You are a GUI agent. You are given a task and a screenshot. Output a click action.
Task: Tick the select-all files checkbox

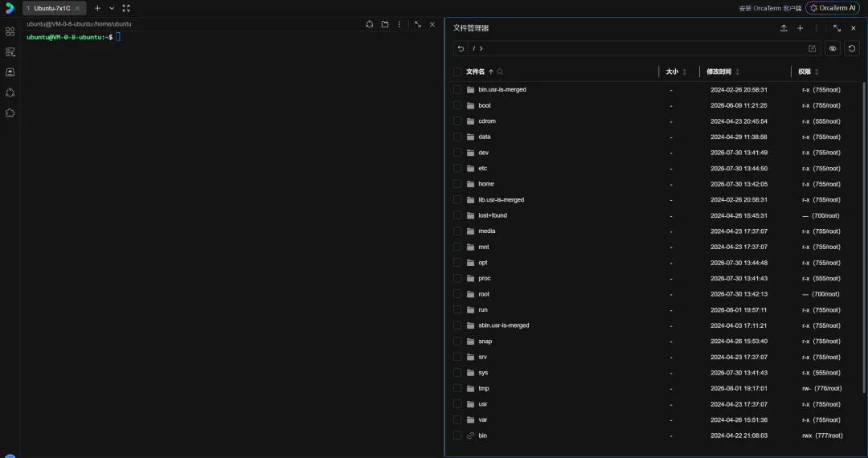(x=457, y=72)
